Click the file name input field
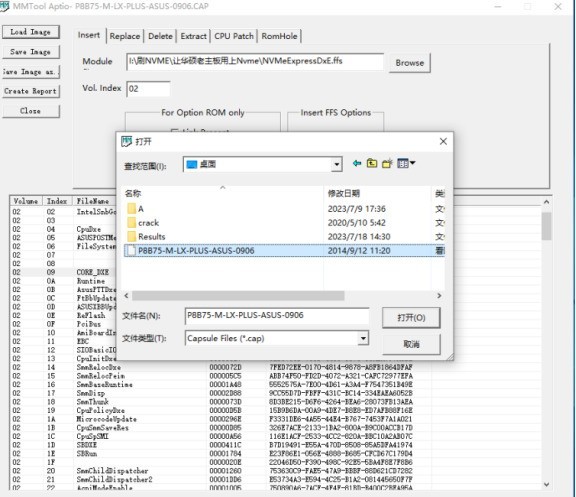The width and height of the screenshot is (576, 497). pyautogui.click(x=277, y=316)
